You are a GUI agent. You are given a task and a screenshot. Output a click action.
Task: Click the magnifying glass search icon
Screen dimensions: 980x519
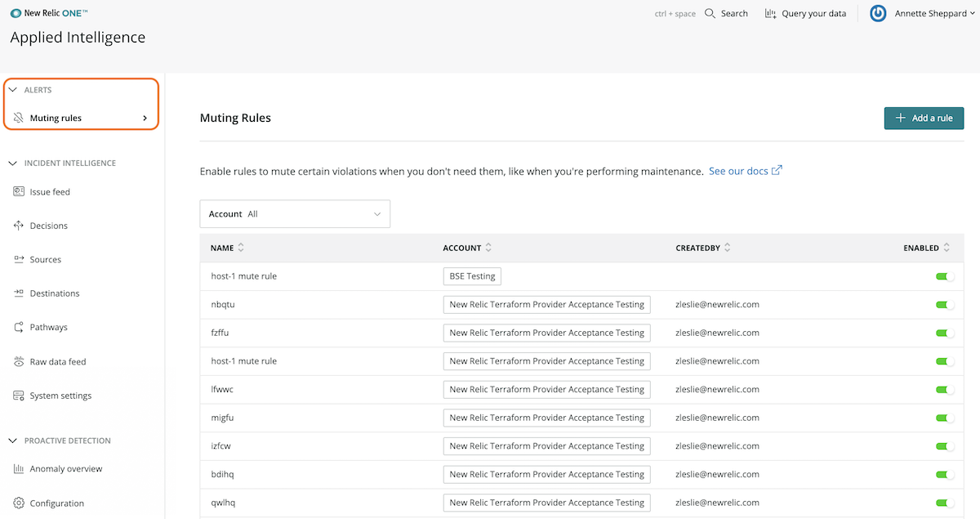pos(710,13)
